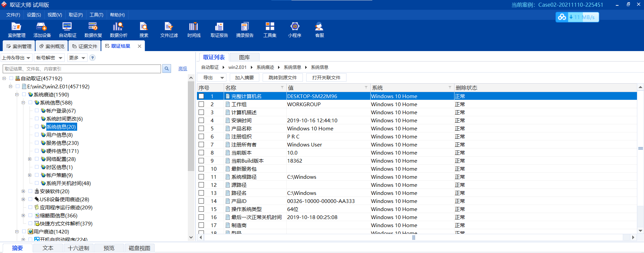This screenshot has height=253, width=644.
Task: Switch to the 磁盘视图 bottom tab
Action: [140, 248]
